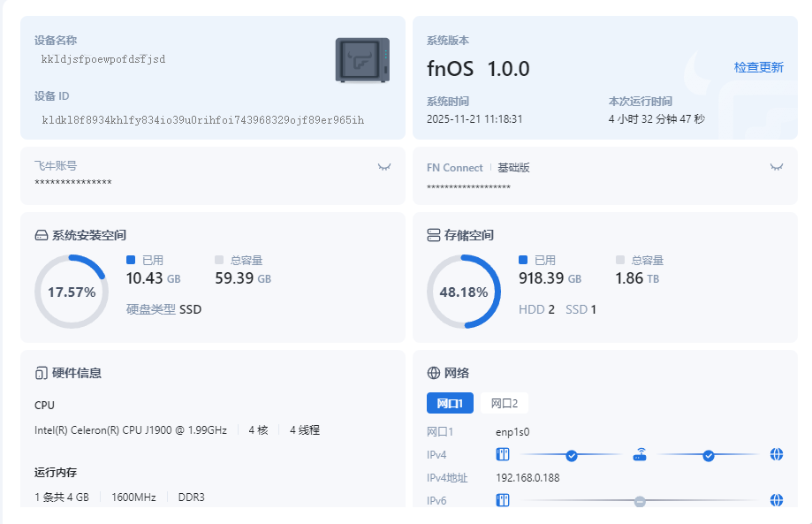The image size is (812, 524).
Task: Click the grey IPv6 connection status dot
Action: 640,501
